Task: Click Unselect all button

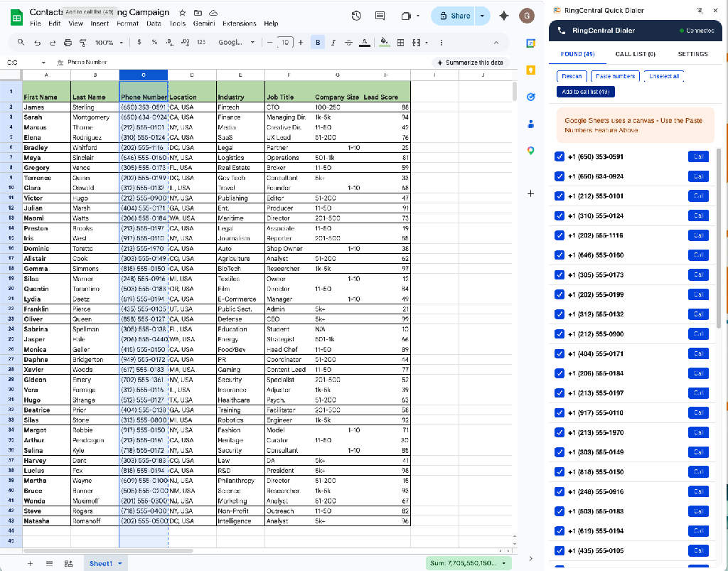Action: coord(664,76)
